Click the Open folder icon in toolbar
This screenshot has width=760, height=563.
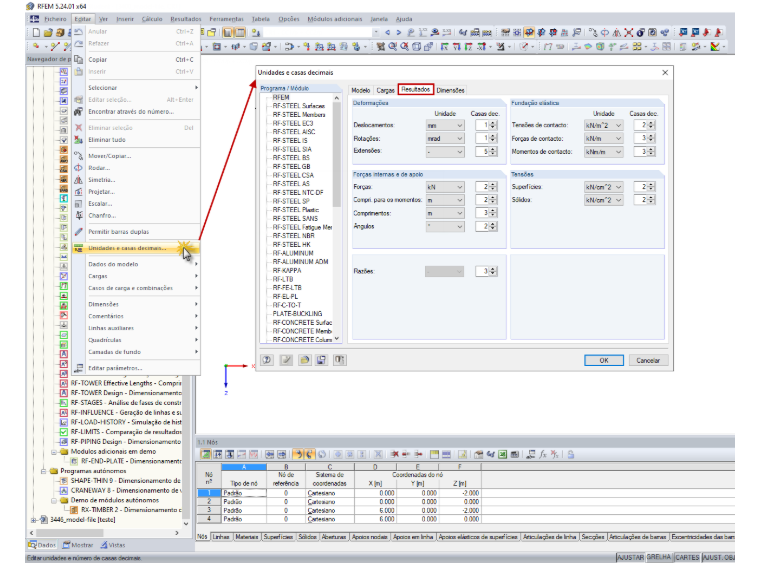[48, 32]
